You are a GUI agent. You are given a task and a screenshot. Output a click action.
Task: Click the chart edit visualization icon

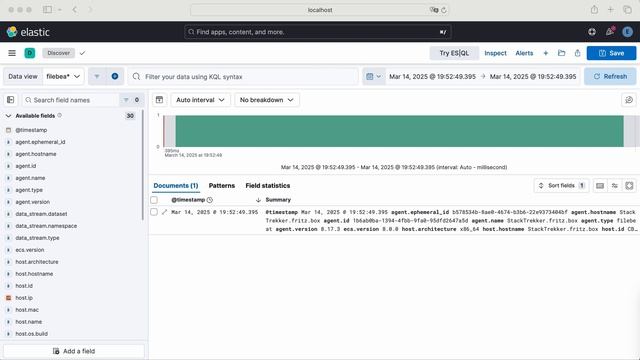[x=629, y=100]
